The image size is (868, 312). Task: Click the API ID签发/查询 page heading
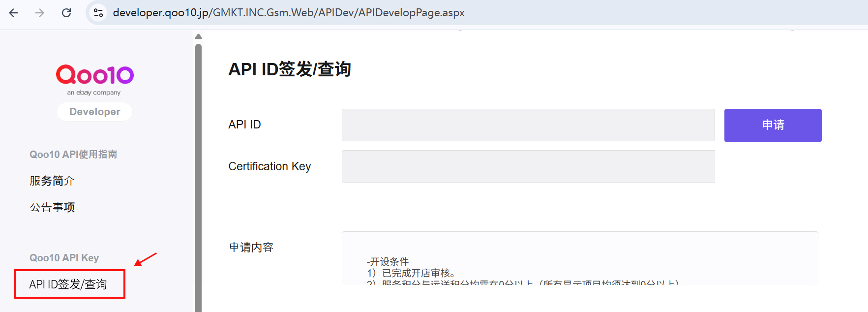pos(290,69)
